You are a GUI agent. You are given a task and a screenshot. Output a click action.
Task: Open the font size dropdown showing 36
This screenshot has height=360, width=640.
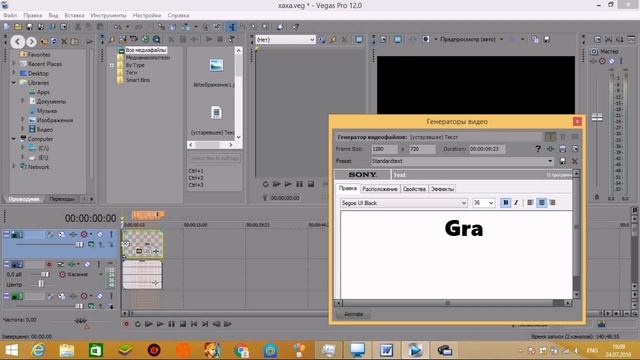(x=491, y=203)
